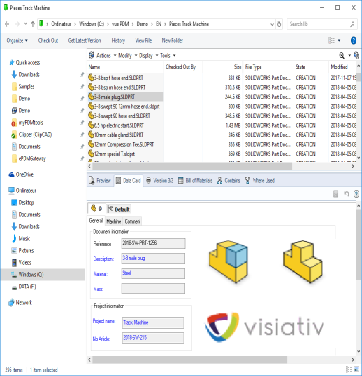
Task: Expand the address bar history dropdown
Action: tap(272, 24)
